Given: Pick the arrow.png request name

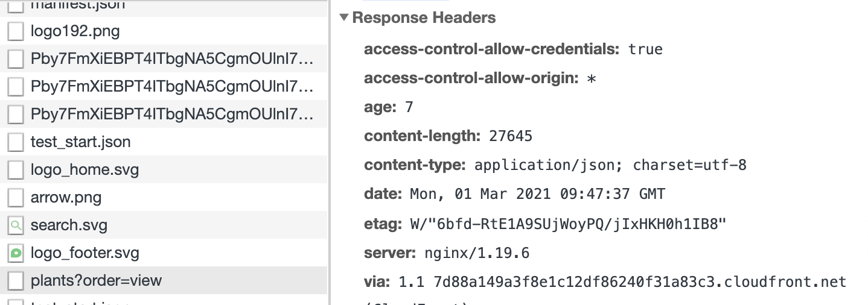Looking at the screenshot, I should [x=66, y=198].
